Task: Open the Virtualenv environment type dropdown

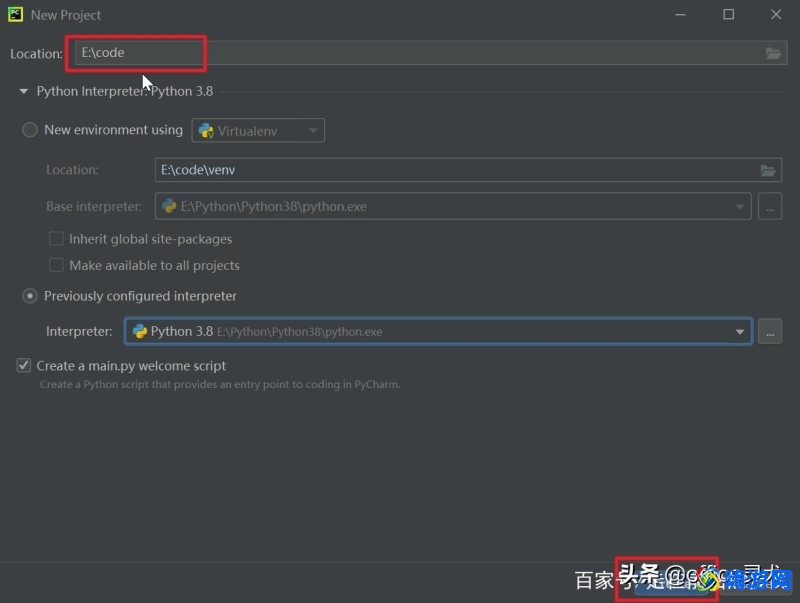Action: (x=258, y=131)
